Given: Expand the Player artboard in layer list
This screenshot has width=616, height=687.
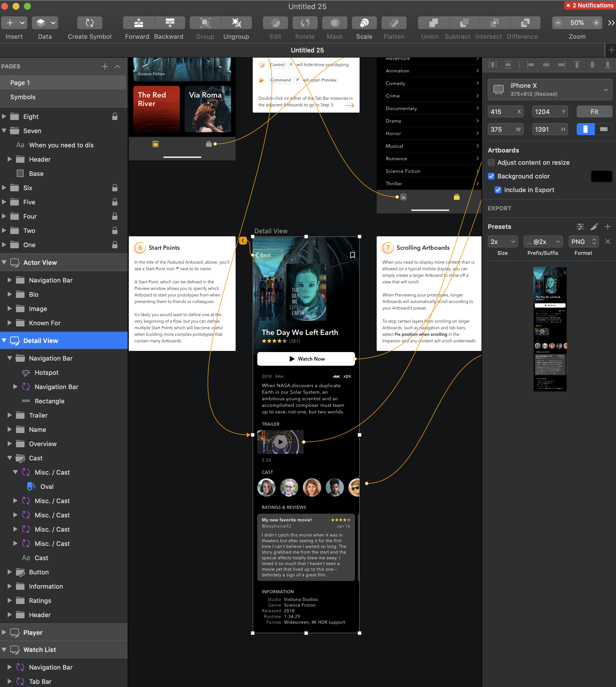Looking at the screenshot, I should tap(4, 632).
